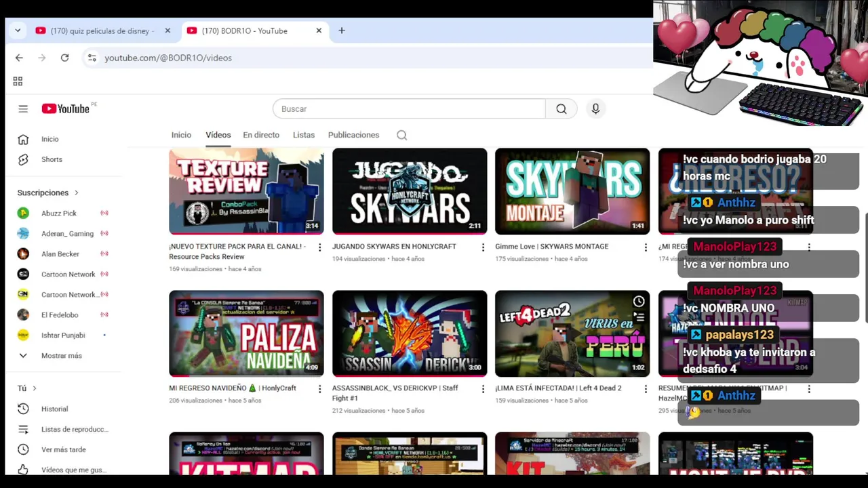Open the ASSASSIN vs DERICK thumbnail
The image size is (868, 488).
tap(410, 333)
